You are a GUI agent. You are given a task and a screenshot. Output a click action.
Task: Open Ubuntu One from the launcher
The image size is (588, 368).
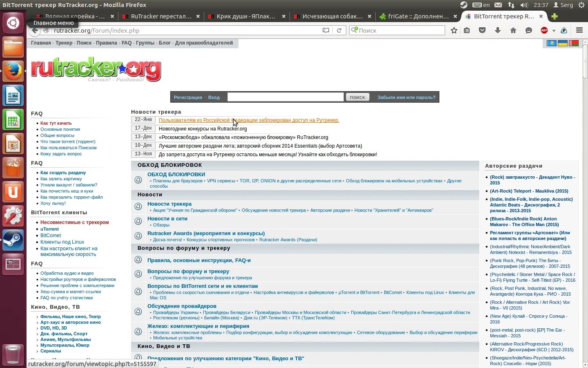(x=13, y=192)
